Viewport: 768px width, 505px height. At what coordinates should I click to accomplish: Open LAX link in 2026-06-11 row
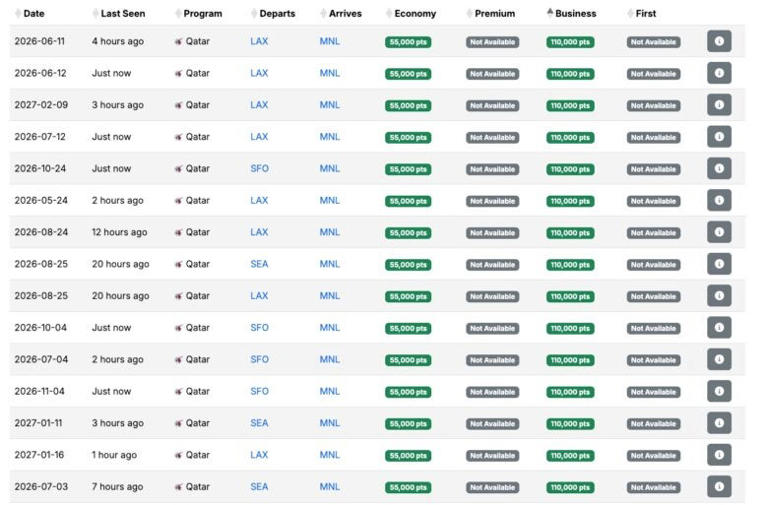[259, 41]
